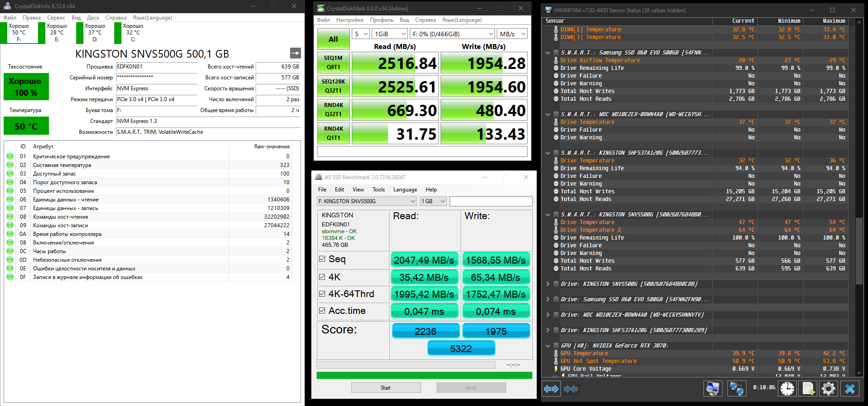Open Настройки menu in CrystalDiskMark
The height and width of the screenshot is (406, 868).
[350, 20]
